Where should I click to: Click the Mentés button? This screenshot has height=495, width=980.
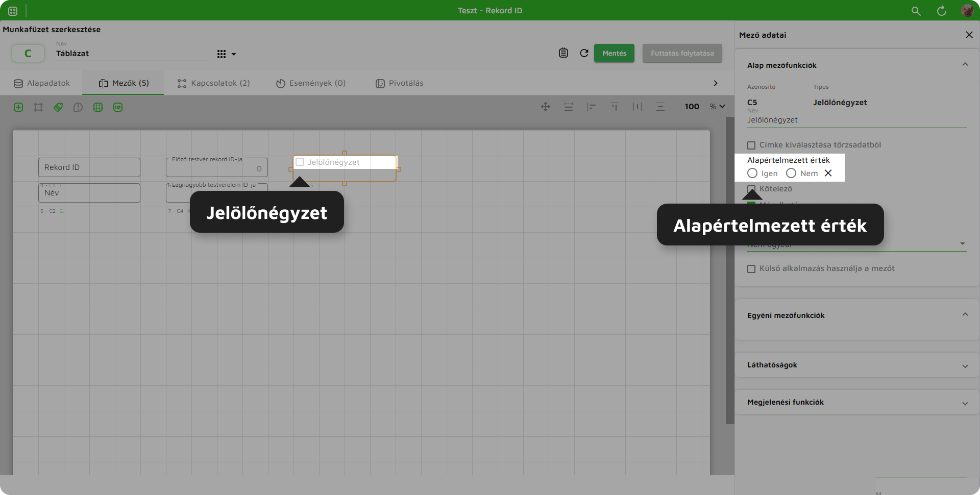pyautogui.click(x=614, y=53)
